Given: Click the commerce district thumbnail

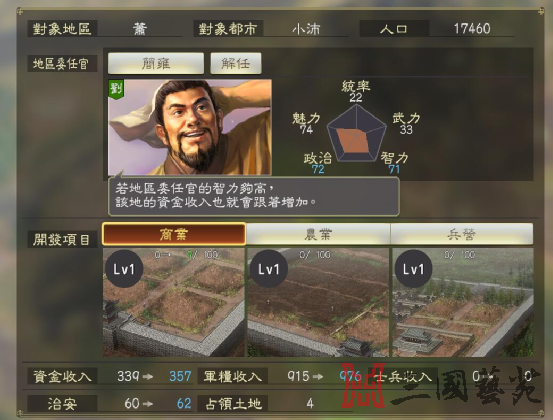Looking at the screenshot, I should pyautogui.click(x=174, y=302).
